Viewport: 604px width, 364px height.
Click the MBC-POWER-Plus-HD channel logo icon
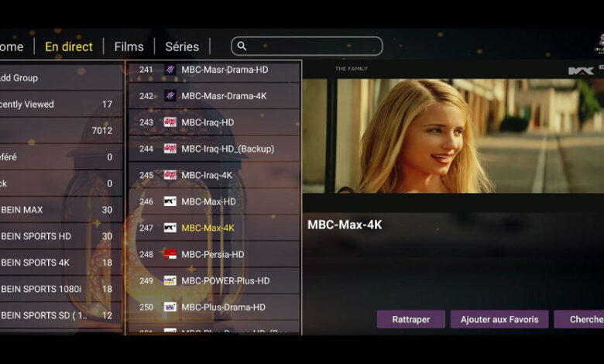pos(170,280)
